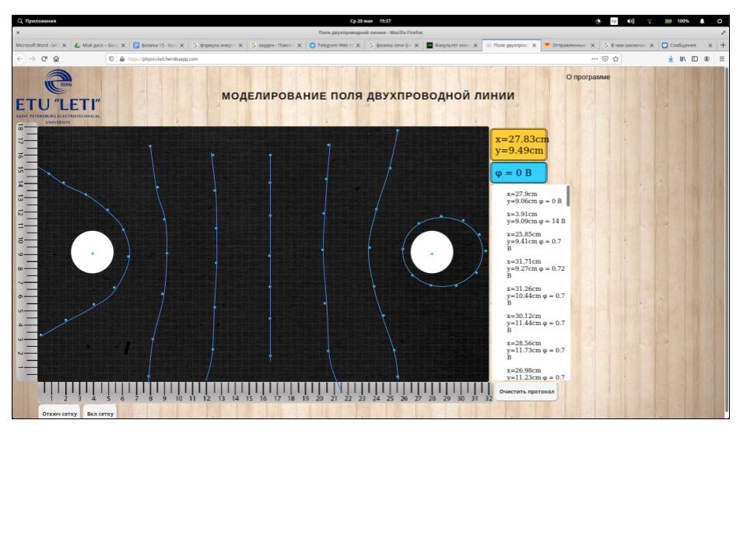Screen dimensions: 747x560
Task: Click the protocol list scrollbar thumb
Action: [x=568, y=196]
